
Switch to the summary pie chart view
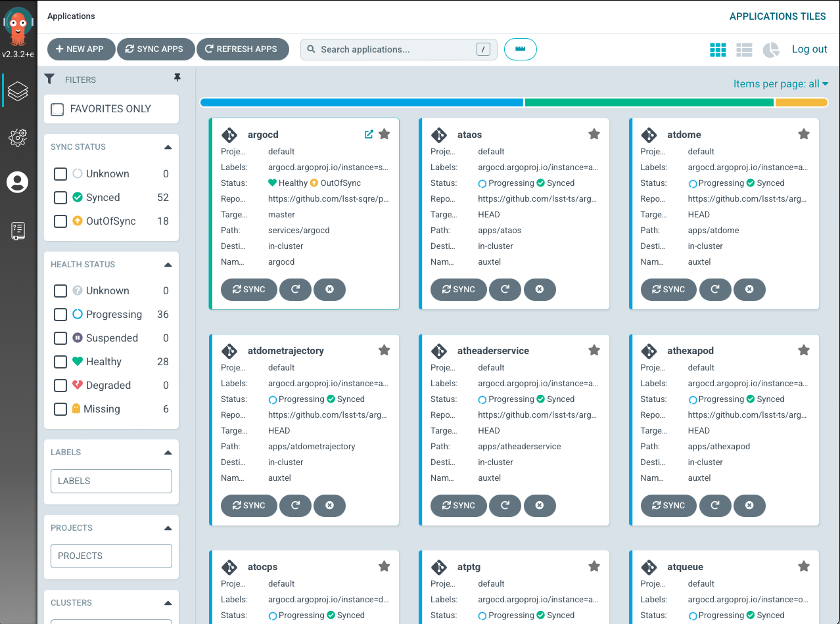pyautogui.click(x=770, y=50)
